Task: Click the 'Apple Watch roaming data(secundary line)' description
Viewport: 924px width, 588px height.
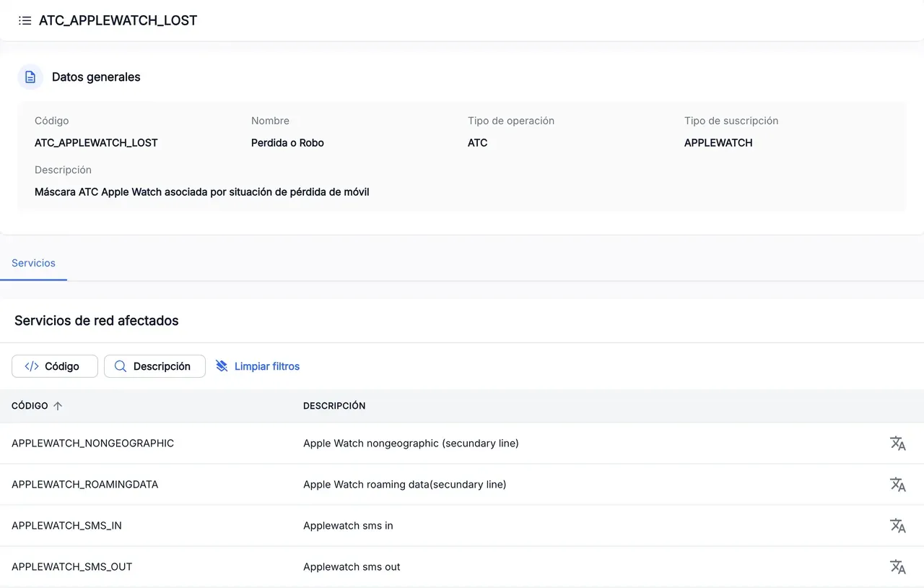Action: (x=404, y=485)
